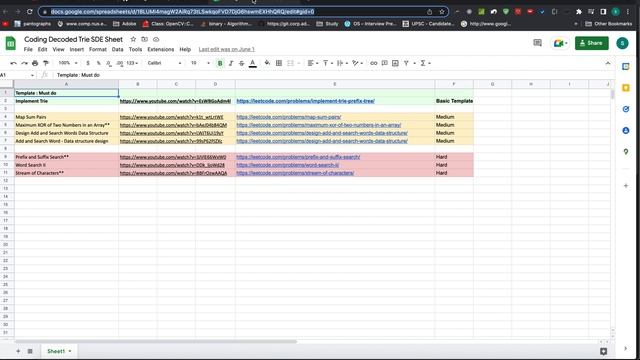Toggle Bold formatting
The image size is (640, 360).
tap(220, 63)
